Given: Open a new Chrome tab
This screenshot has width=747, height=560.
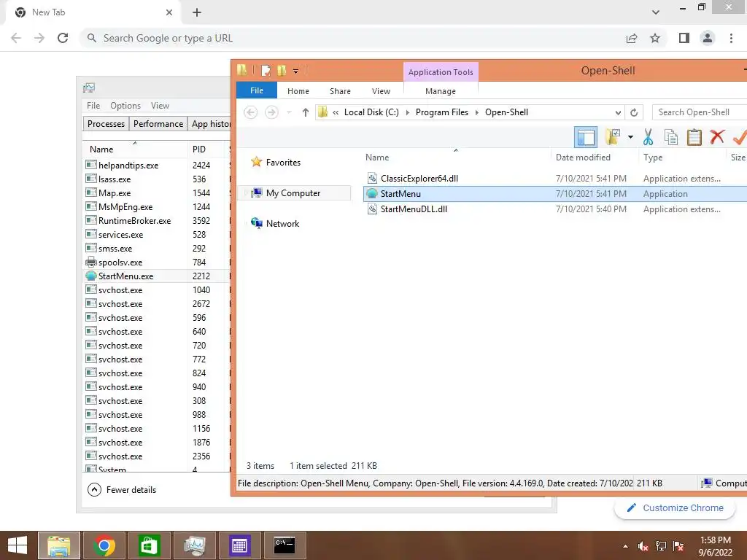Looking at the screenshot, I should 197,12.
